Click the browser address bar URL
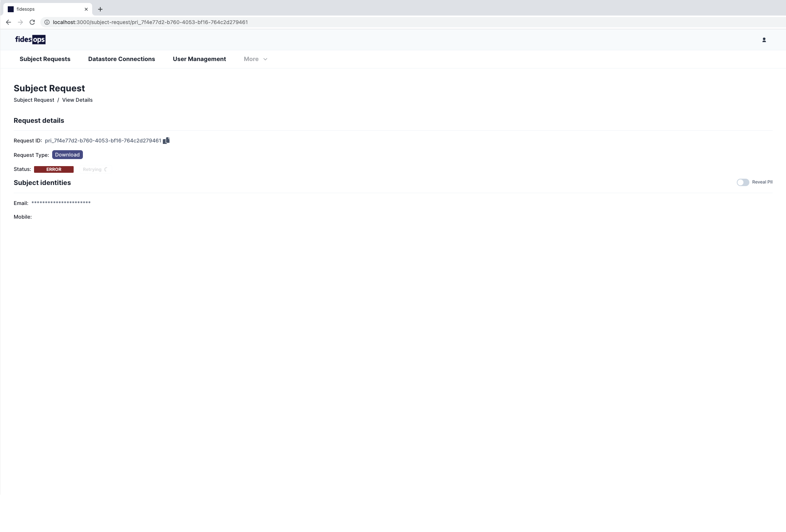Image resolution: width=786 pixels, height=532 pixels. (x=150, y=22)
